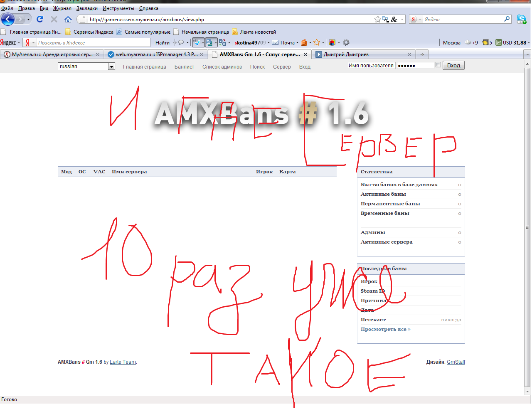Open the Список админов navigation link
532x409 pixels.
[x=222, y=67]
